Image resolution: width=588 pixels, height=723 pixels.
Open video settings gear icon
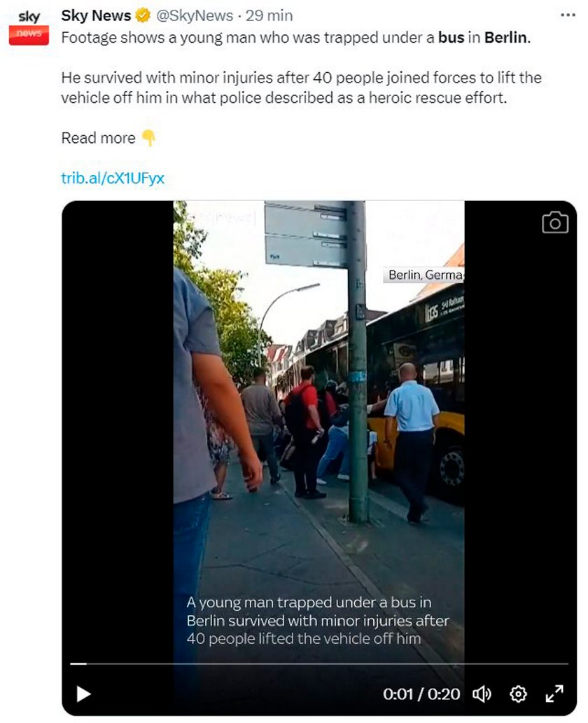518,694
